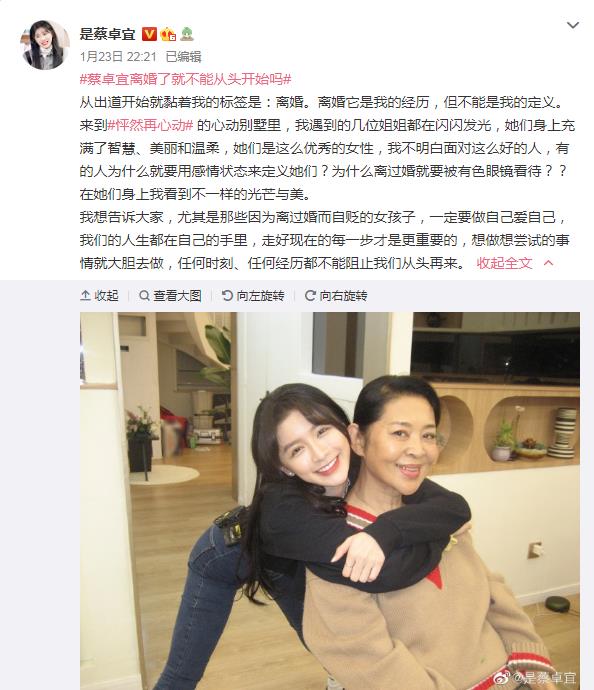Collapse full text via 收起全文
The width and height of the screenshot is (594, 690).
[504, 263]
